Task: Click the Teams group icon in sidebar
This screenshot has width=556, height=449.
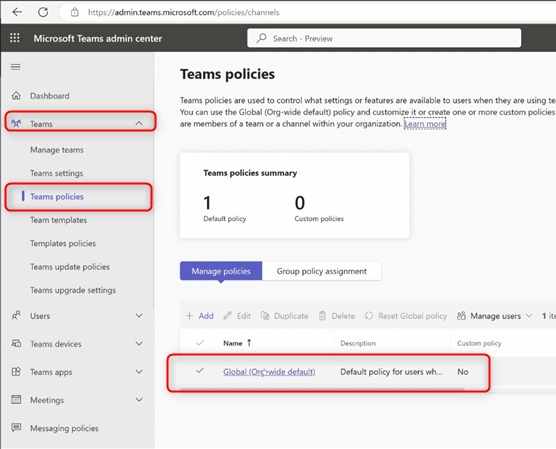Action: coord(16,123)
